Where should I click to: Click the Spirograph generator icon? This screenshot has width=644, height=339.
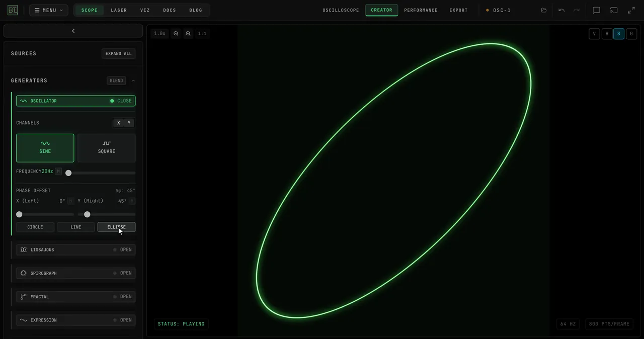(x=24, y=273)
